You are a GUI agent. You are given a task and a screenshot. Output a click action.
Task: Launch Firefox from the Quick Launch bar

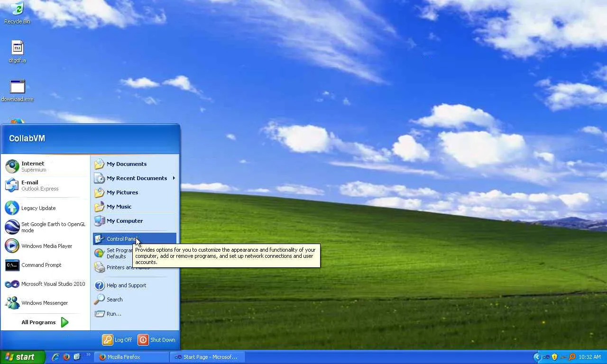pyautogui.click(x=66, y=357)
